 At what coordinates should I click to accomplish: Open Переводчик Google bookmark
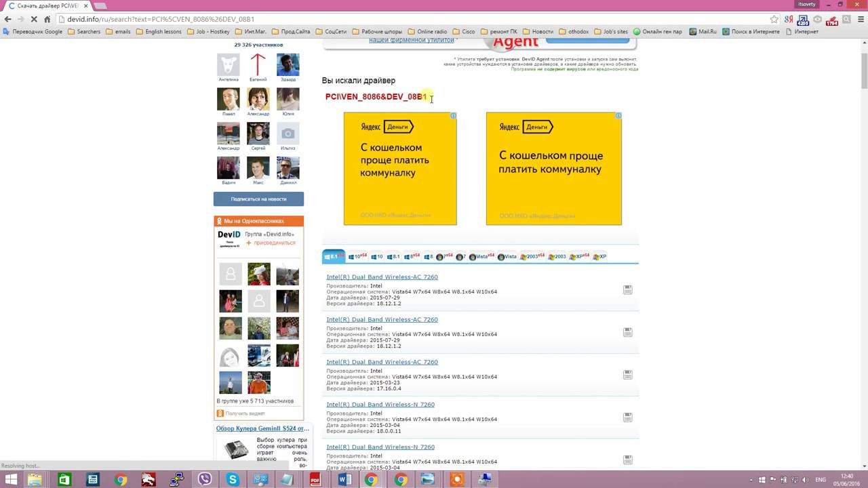click(x=33, y=31)
